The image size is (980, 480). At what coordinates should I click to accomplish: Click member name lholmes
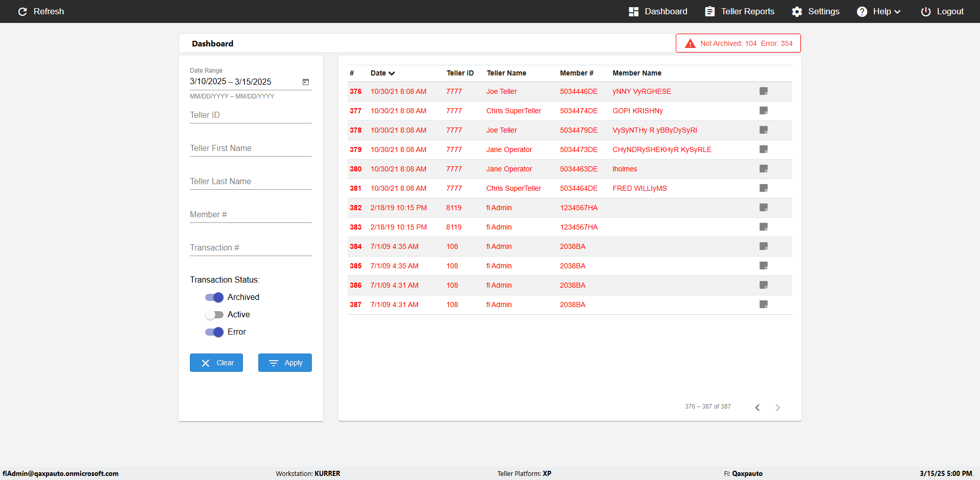click(x=625, y=169)
